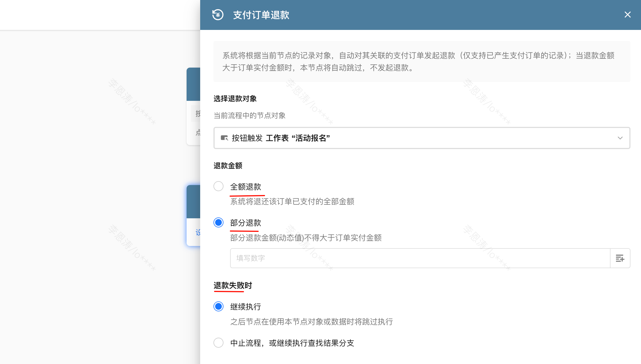Viewport: 641px width, 364px height.
Task: Select the 全额退款 radio button
Action: point(218,186)
